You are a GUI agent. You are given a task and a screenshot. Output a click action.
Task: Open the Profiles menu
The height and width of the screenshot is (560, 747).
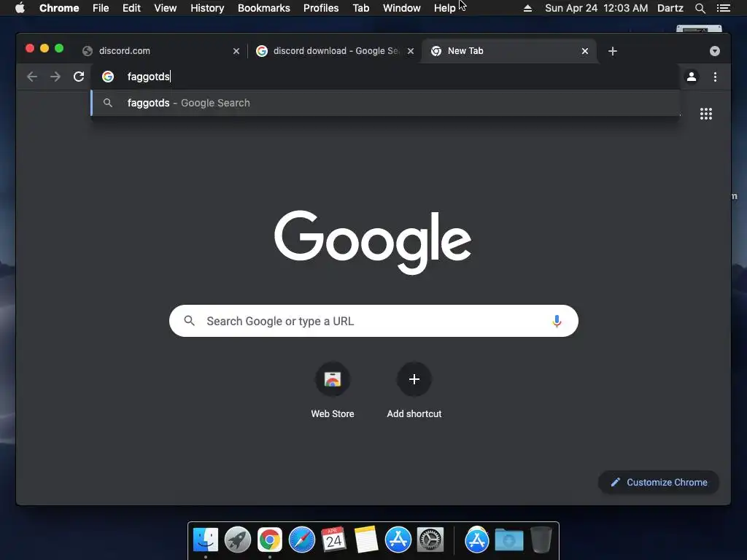[321, 8]
